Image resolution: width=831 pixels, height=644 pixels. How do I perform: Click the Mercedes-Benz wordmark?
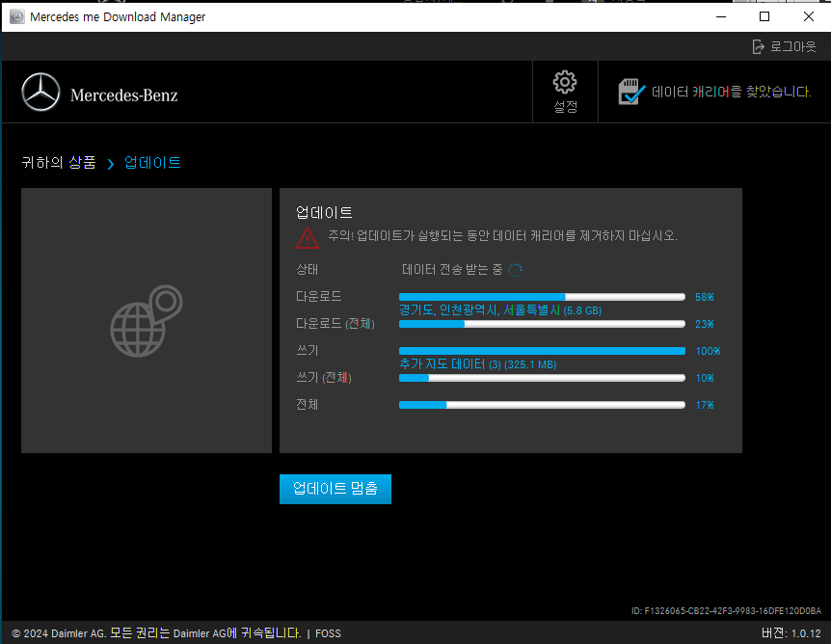pos(124,95)
